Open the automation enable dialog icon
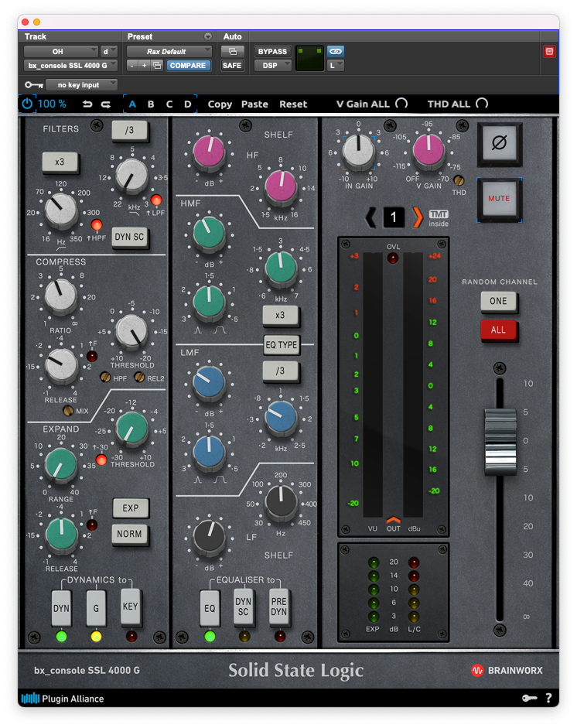577x728 pixels. (x=233, y=52)
